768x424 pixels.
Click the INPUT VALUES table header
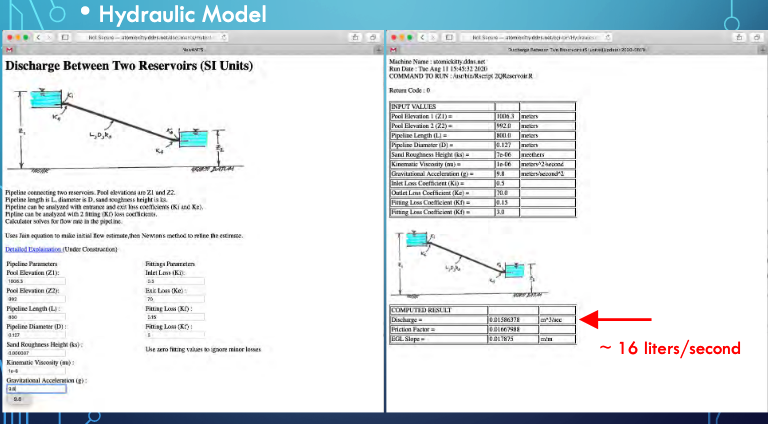pos(442,106)
